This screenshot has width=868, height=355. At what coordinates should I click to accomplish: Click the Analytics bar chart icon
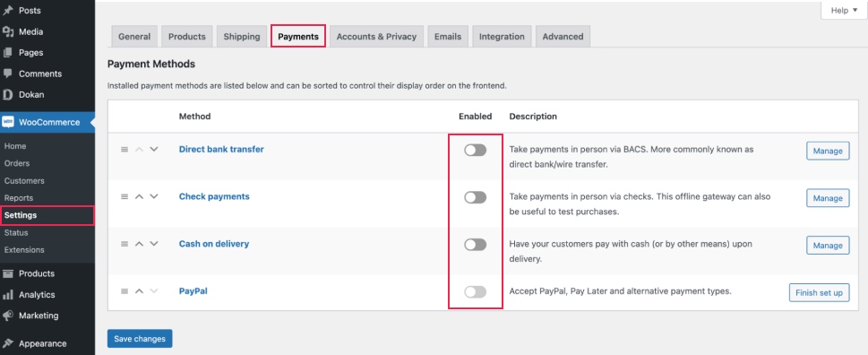tap(8, 295)
